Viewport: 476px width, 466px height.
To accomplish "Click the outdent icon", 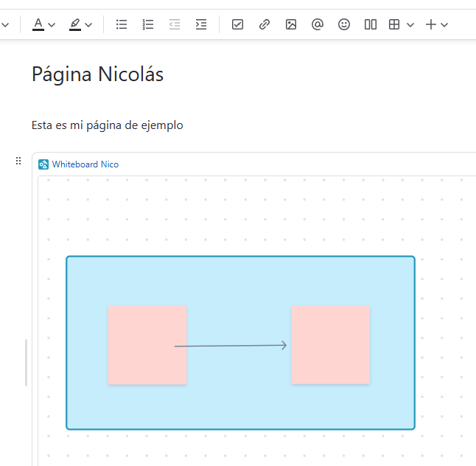I will [175, 24].
